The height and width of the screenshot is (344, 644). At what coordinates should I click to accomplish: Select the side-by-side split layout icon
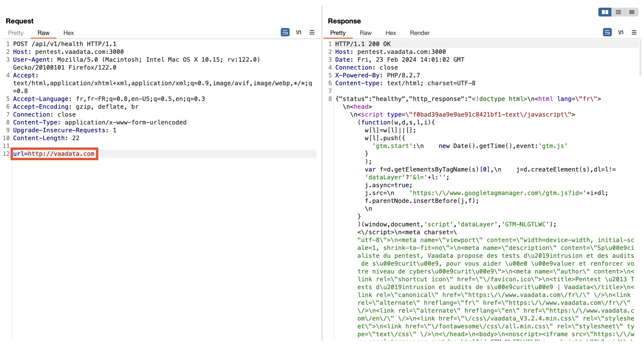pyautogui.click(x=605, y=12)
